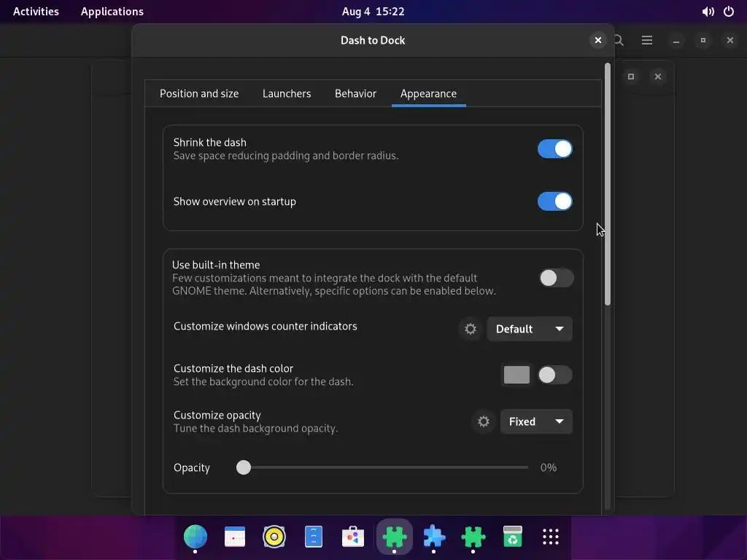The image size is (747, 560).
Task: Open the blue puzzle piece app in dock
Action: tap(433, 537)
